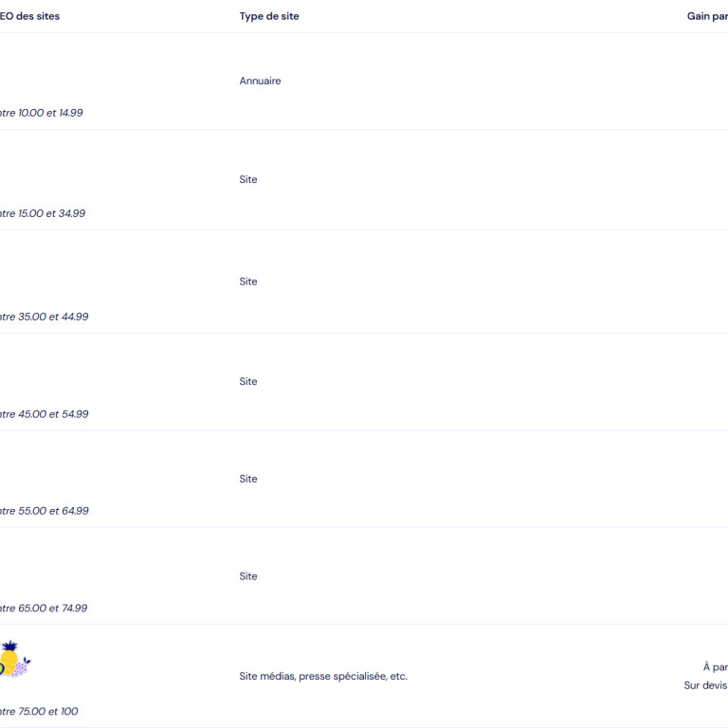Click the "Gain par" column header
The image size is (728, 728).
pyautogui.click(x=707, y=16)
